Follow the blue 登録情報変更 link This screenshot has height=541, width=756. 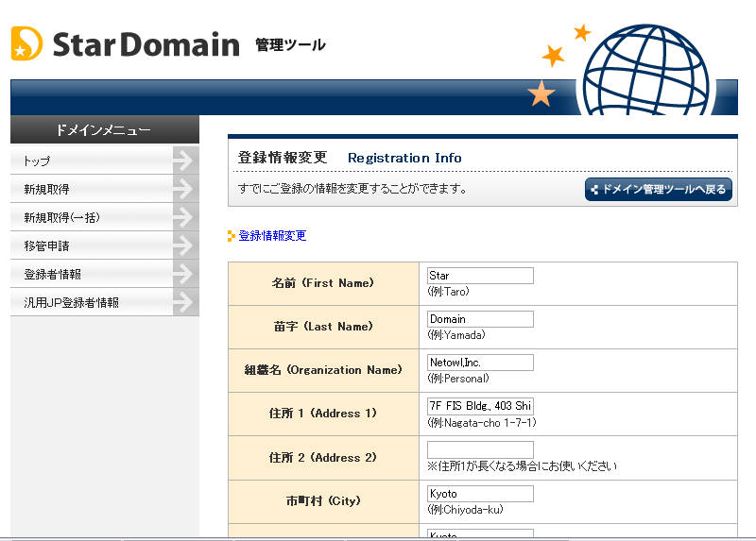(272, 236)
